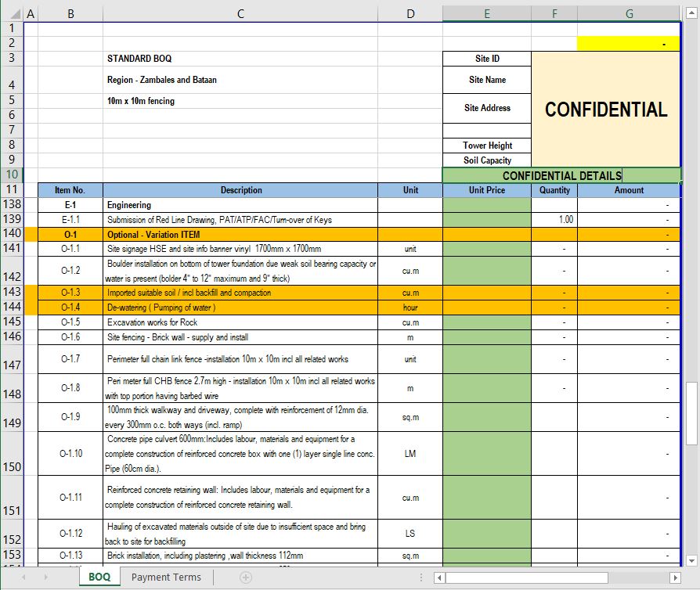This screenshot has width=700, height=590.
Task: Click the horizontal scrollbar right arrow
Action: [675, 578]
